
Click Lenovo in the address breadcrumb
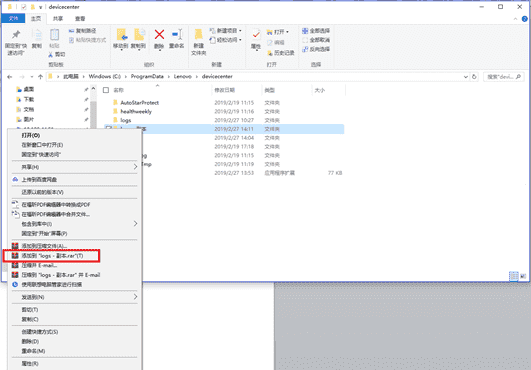tap(183, 77)
